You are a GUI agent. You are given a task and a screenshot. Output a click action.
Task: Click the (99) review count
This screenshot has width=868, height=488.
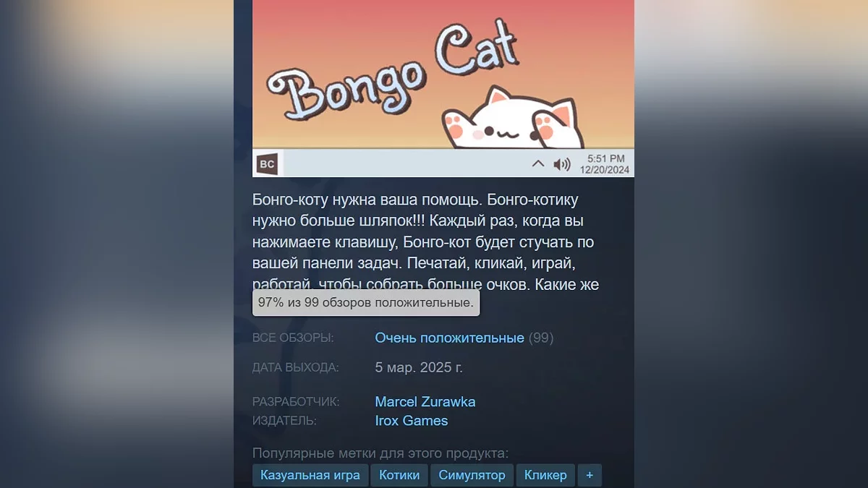click(541, 338)
